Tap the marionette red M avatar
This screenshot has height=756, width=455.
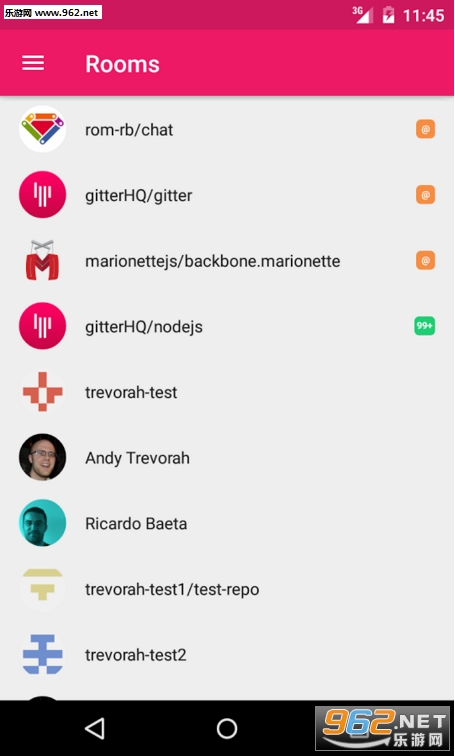pos(42,260)
